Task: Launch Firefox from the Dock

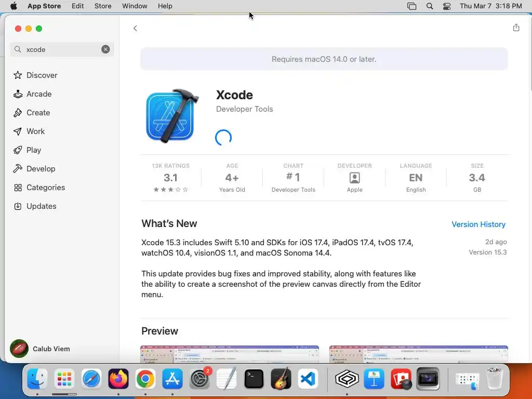Action: click(118, 378)
